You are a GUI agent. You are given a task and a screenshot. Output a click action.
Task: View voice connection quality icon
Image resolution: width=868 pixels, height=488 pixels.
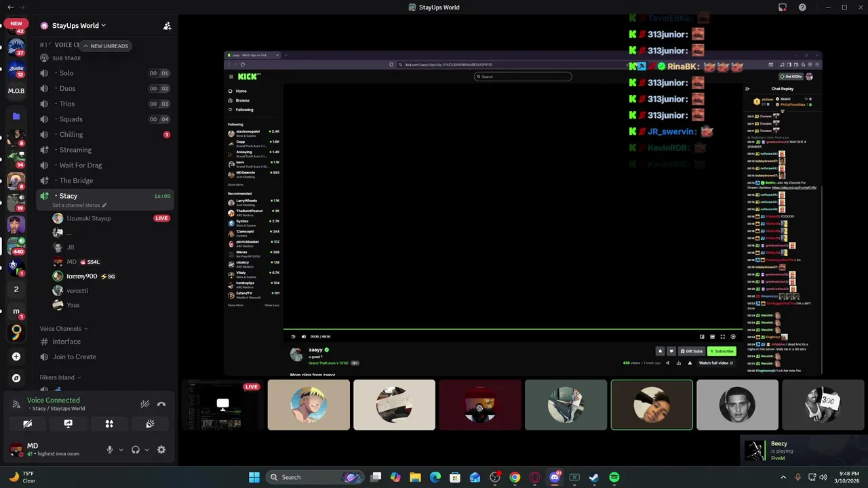tap(16, 405)
